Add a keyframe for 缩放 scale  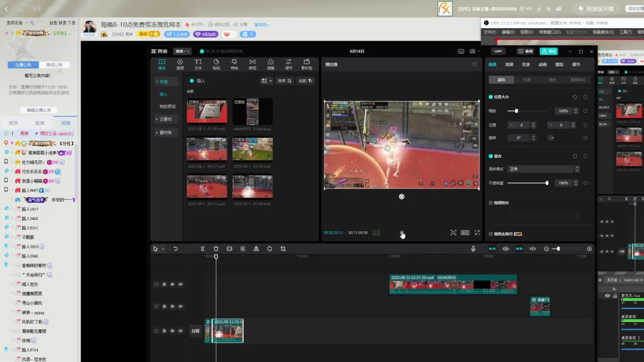point(585,111)
